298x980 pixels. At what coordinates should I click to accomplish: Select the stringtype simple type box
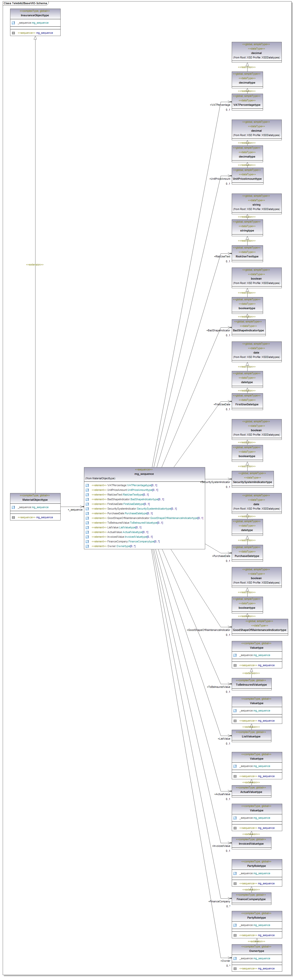247,228
